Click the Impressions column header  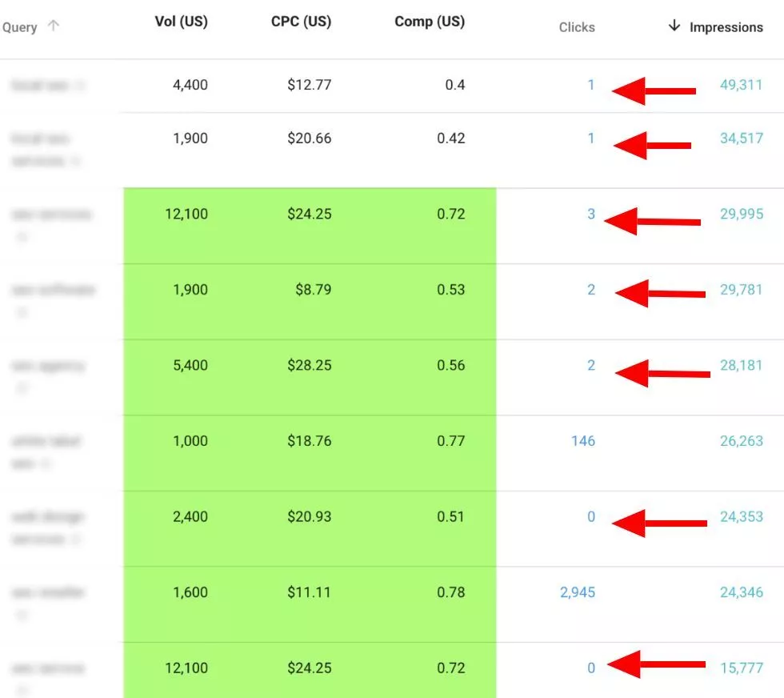coord(726,26)
